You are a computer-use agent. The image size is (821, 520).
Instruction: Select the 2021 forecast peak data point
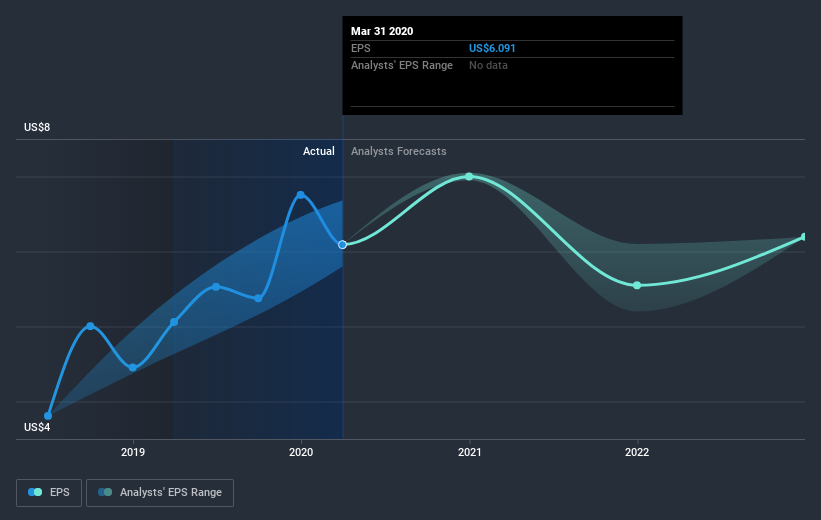point(469,176)
